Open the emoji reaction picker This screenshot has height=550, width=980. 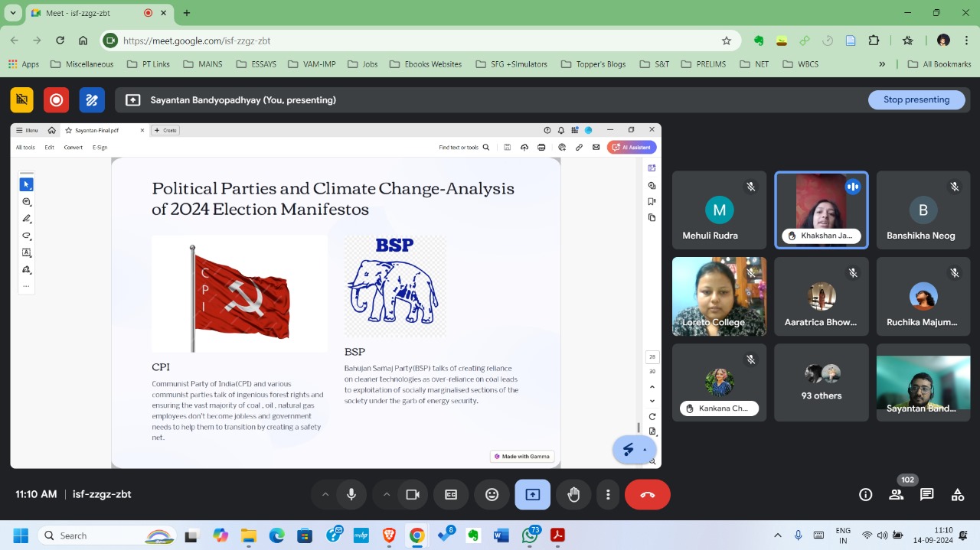coord(492,495)
